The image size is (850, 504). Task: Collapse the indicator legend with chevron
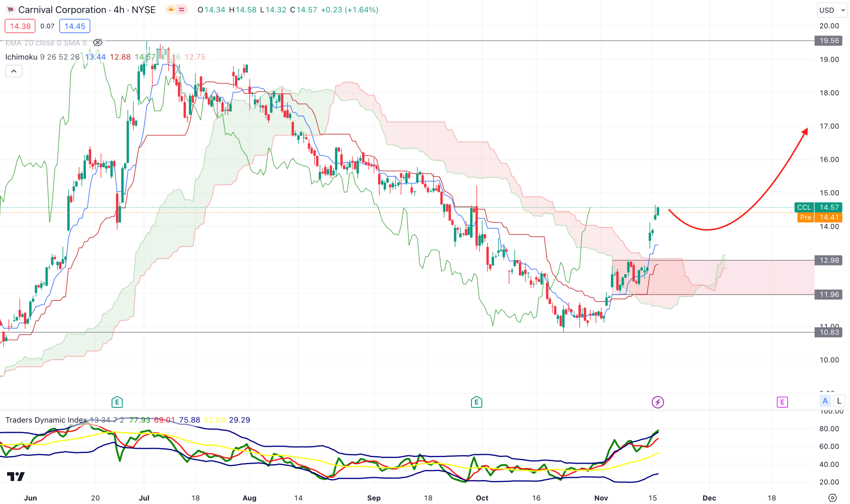(x=14, y=71)
